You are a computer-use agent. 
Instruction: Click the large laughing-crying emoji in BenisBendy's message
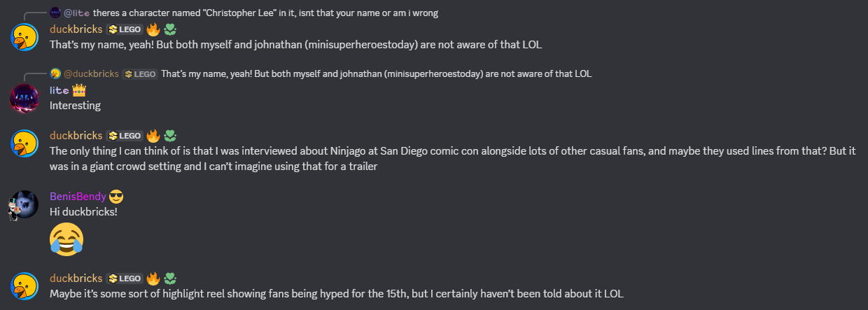click(x=66, y=238)
